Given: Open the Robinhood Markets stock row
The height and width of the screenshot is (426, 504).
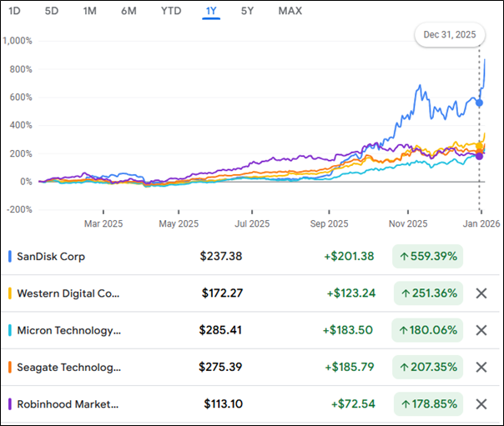Looking at the screenshot, I should pyautogui.click(x=68, y=404).
